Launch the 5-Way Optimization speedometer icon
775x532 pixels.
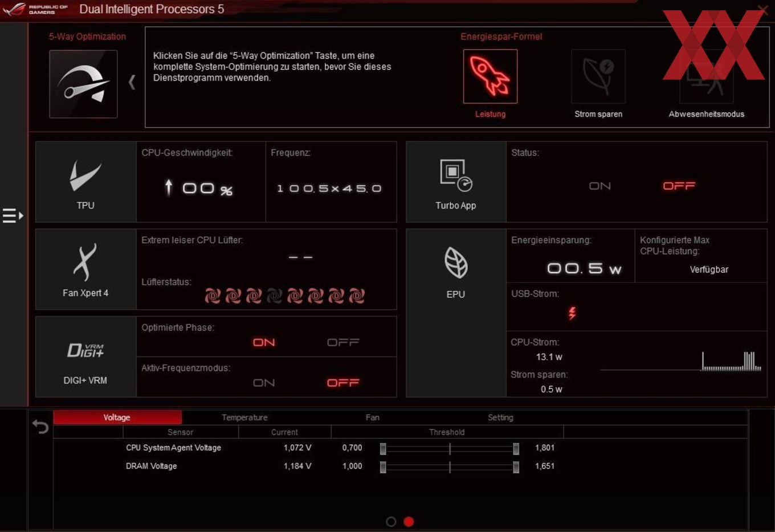point(83,84)
